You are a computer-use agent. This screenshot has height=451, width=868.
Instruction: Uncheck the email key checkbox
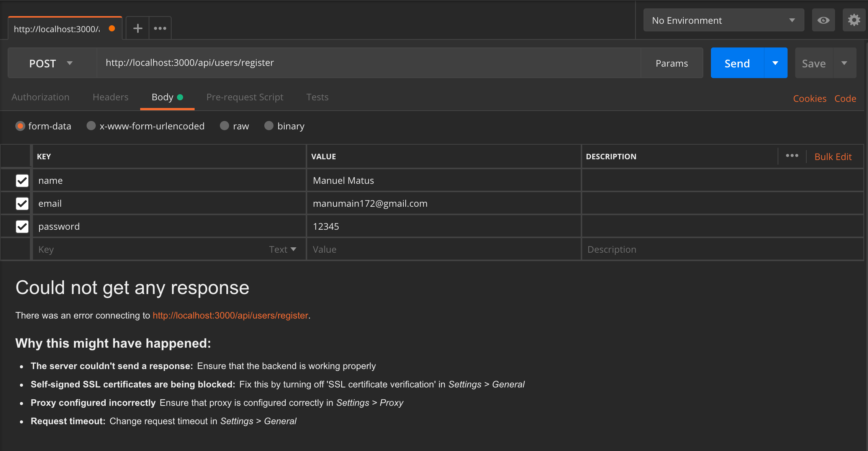[22, 204]
